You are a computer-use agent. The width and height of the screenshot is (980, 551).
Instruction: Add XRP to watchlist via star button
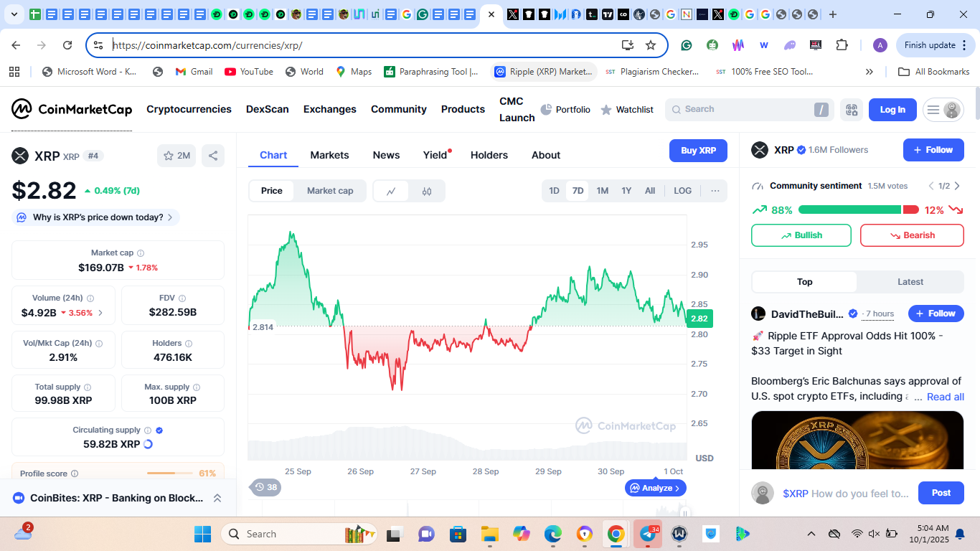tap(176, 156)
